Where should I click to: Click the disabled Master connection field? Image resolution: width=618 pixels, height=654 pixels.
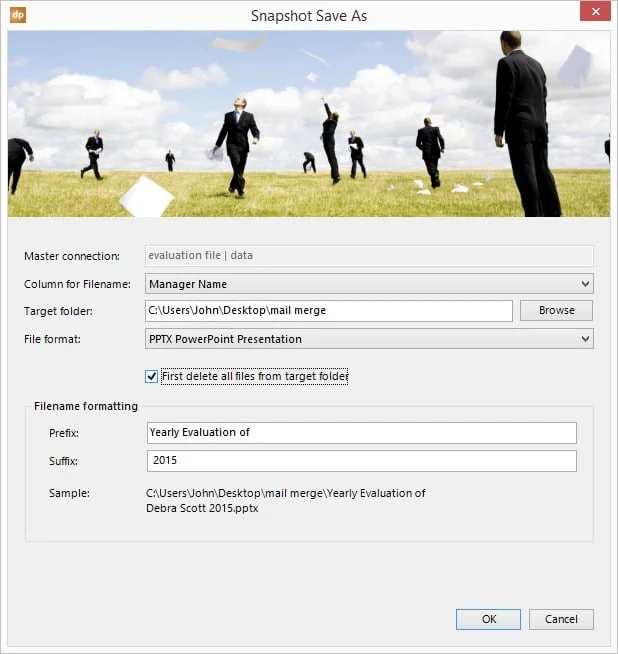[x=369, y=255]
